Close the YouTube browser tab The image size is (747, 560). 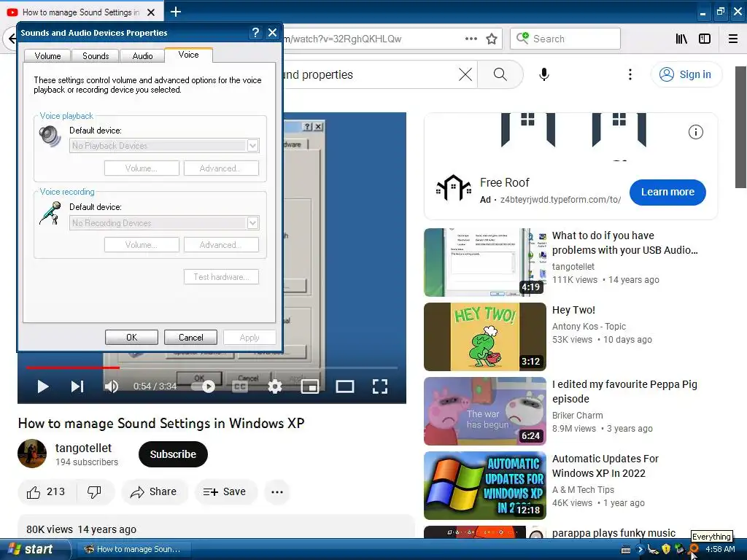151,12
